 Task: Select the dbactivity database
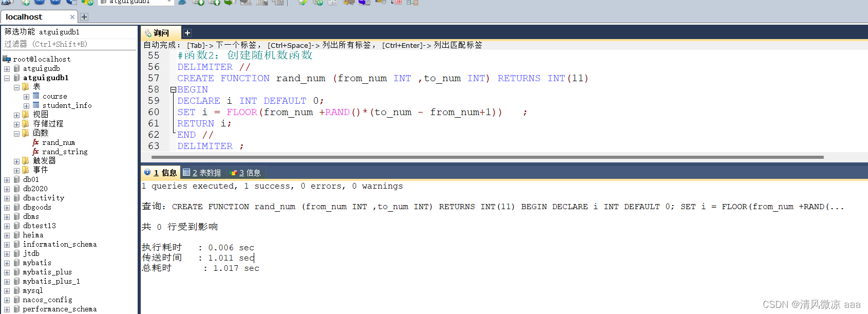tap(44, 198)
